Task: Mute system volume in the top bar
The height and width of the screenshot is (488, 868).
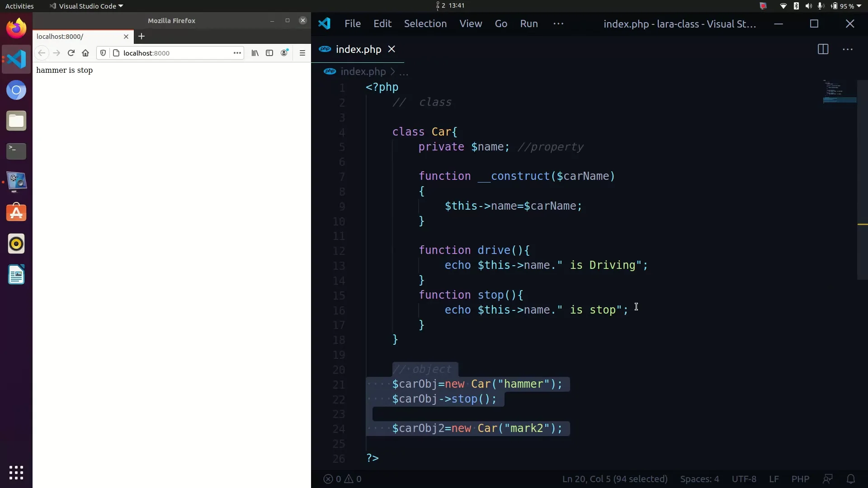Action: click(x=808, y=6)
